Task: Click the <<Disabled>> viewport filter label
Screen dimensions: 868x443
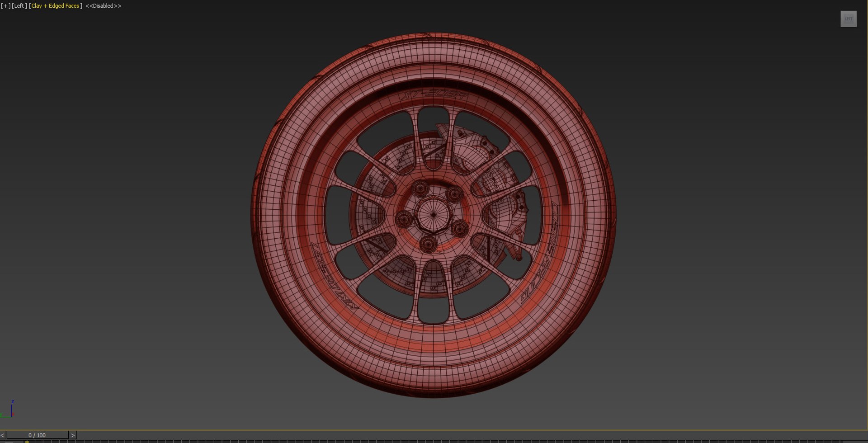Action: [104, 6]
